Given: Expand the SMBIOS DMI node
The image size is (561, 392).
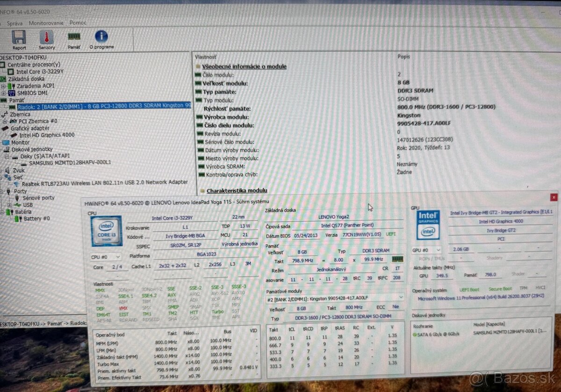Looking at the screenshot, I should click(x=4, y=93).
